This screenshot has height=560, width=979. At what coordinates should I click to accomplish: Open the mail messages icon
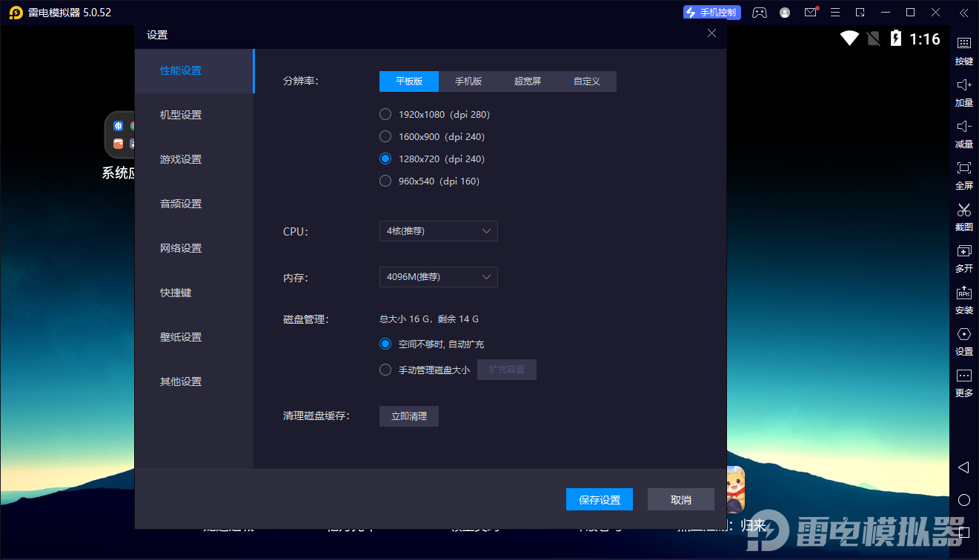(x=811, y=12)
